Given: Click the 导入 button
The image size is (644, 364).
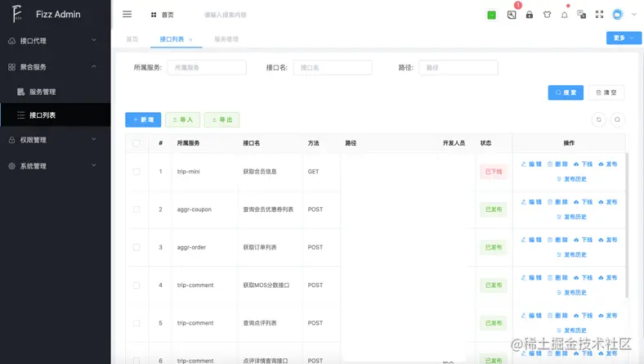Looking at the screenshot, I should click(183, 119).
